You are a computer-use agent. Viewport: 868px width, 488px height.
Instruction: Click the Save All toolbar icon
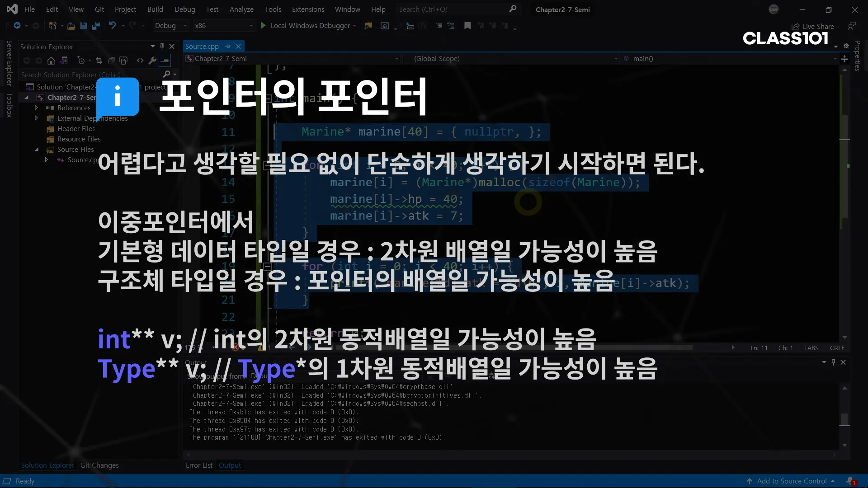(95, 26)
